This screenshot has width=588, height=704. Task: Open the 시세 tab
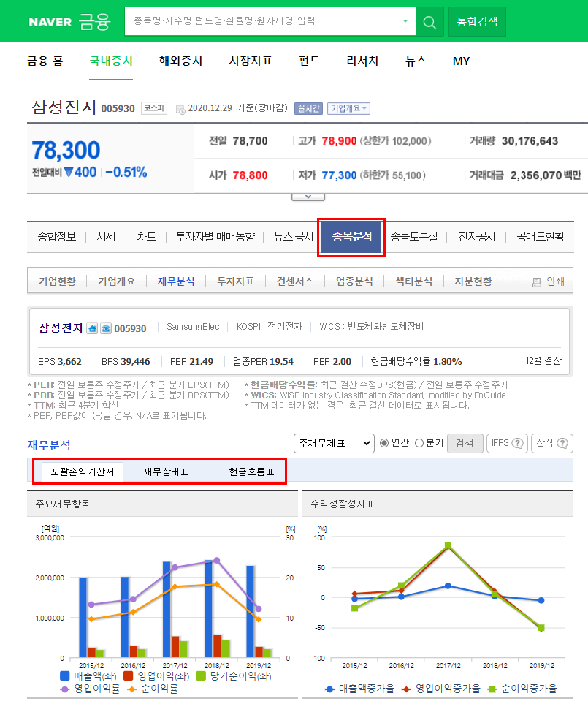pyautogui.click(x=107, y=237)
